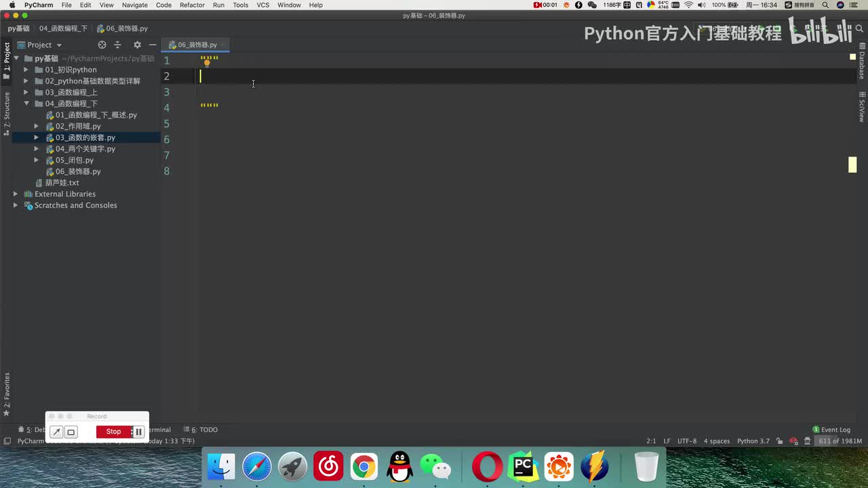Click the 4 spaces indent setting
868x488 pixels.
(x=717, y=441)
